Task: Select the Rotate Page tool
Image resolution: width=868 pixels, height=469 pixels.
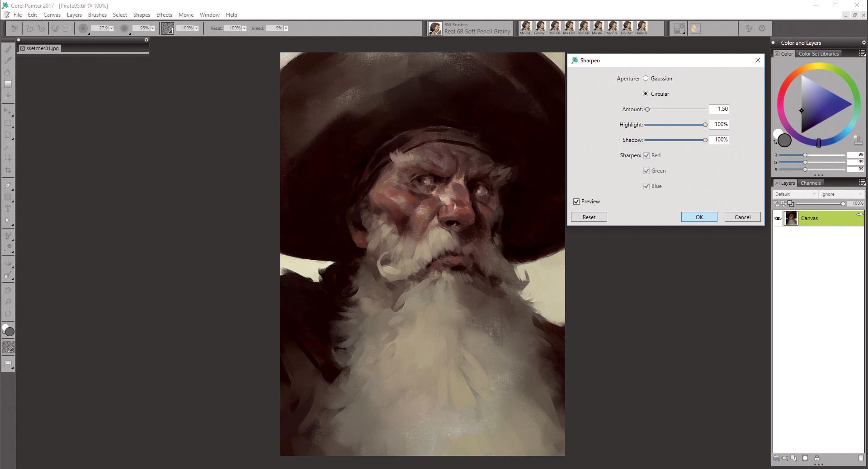Action: pos(8,314)
